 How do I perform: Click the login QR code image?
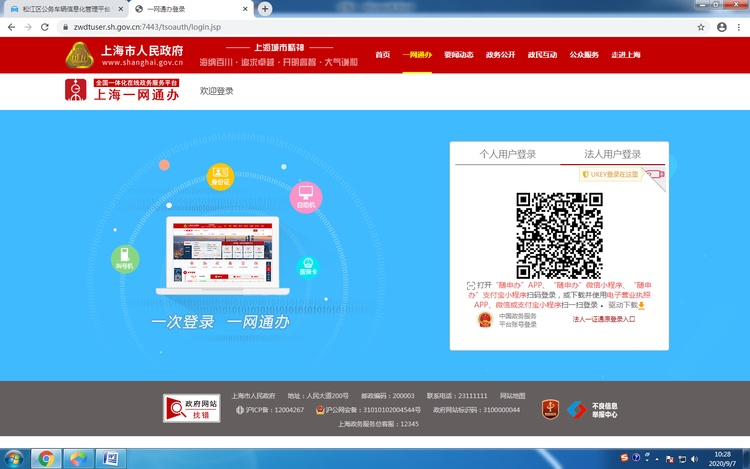coord(559,235)
